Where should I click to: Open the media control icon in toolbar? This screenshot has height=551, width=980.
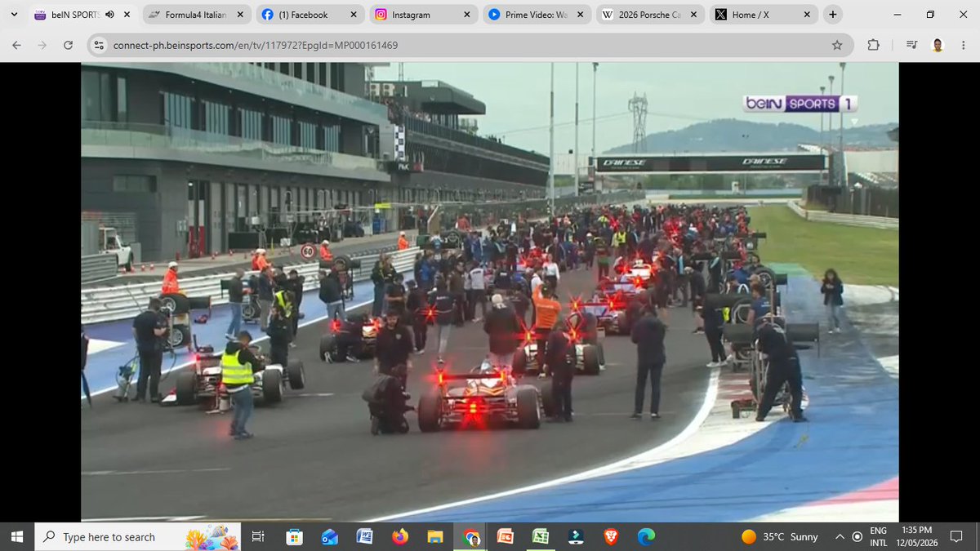pyautogui.click(x=912, y=45)
